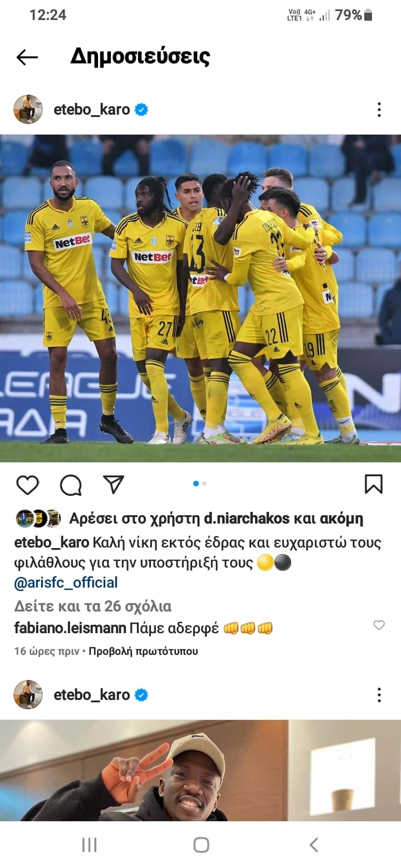Tap Προβολή πρωτότυπου to show the original text
Screen dimensions: 401x868
pyautogui.click(x=143, y=651)
